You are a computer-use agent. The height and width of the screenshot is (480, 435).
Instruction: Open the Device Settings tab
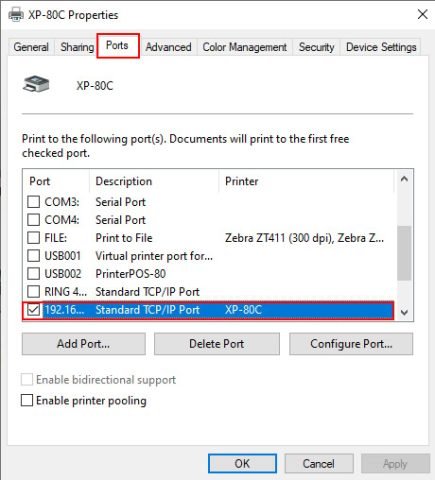381,47
